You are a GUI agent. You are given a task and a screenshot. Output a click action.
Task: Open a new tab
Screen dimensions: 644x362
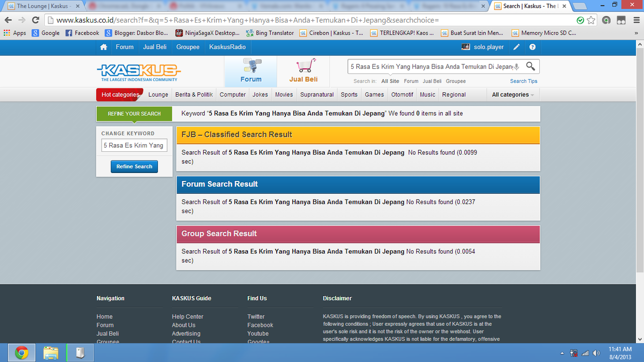pos(580,6)
